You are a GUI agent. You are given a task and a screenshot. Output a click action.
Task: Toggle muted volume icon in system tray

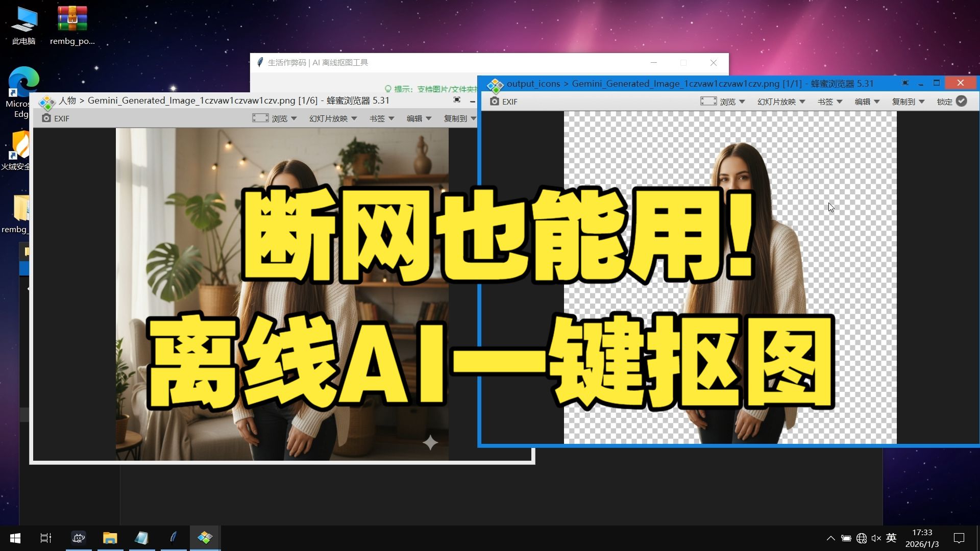(876, 538)
